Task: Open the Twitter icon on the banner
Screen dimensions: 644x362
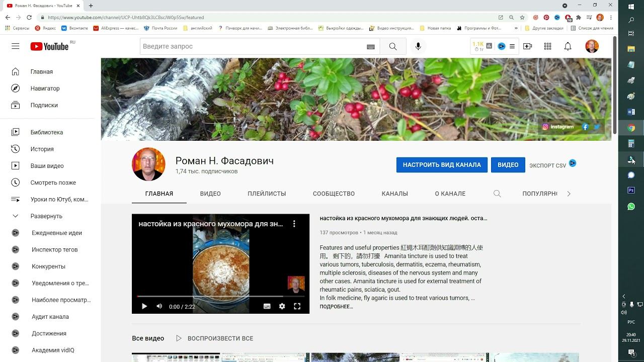Action: pyautogui.click(x=597, y=127)
